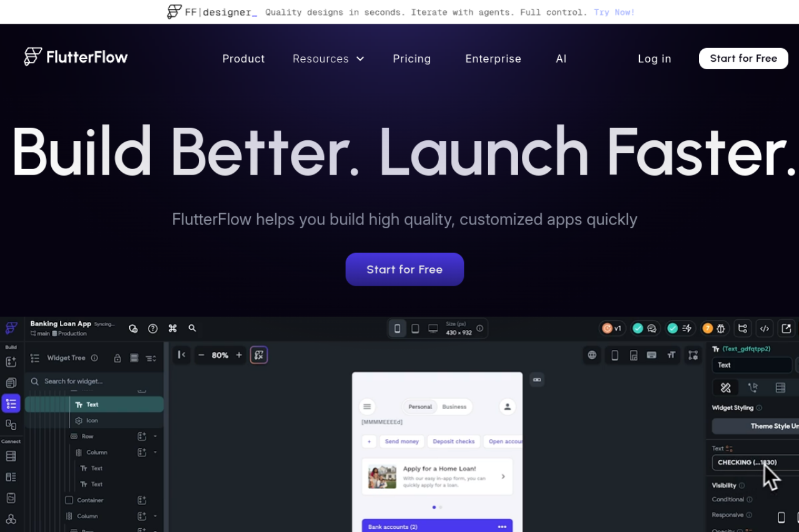Click the FF designer banner logo

coord(212,12)
